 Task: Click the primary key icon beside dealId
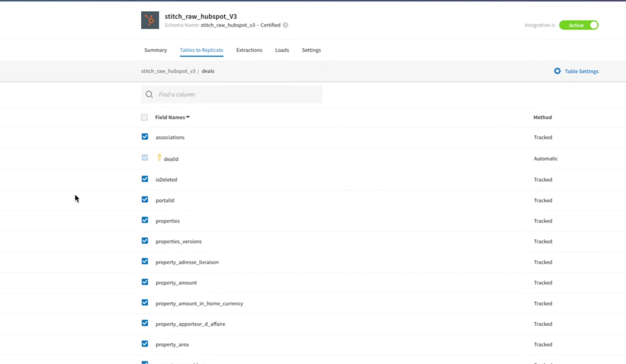pos(159,157)
